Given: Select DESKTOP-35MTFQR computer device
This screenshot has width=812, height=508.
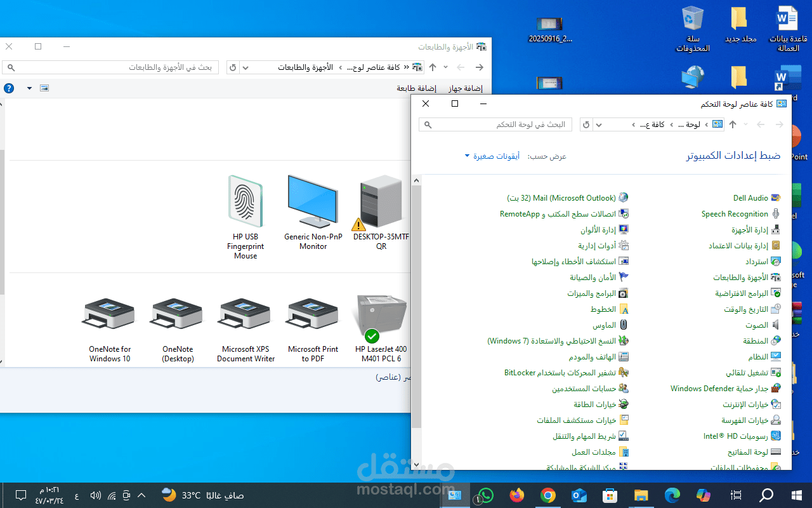Looking at the screenshot, I should [x=381, y=213].
